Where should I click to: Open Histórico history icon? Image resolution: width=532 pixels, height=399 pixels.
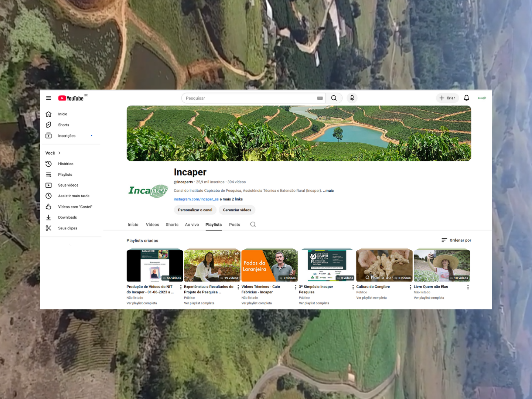tap(48, 164)
